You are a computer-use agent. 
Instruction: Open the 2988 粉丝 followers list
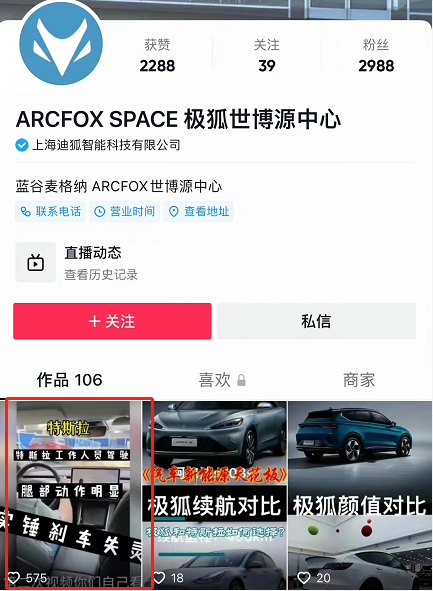[x=376, y=55]
